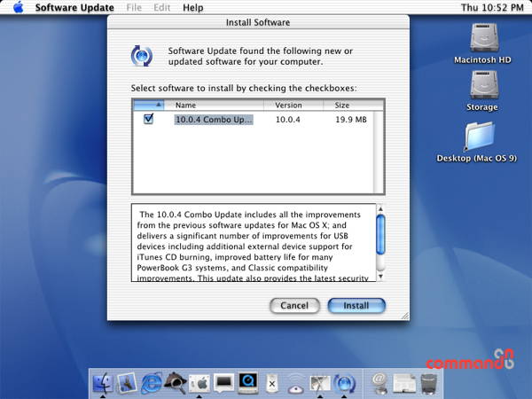Open the Software Update application menu
Viewport: 532px width, 399px height.
[x=74, y=7]
